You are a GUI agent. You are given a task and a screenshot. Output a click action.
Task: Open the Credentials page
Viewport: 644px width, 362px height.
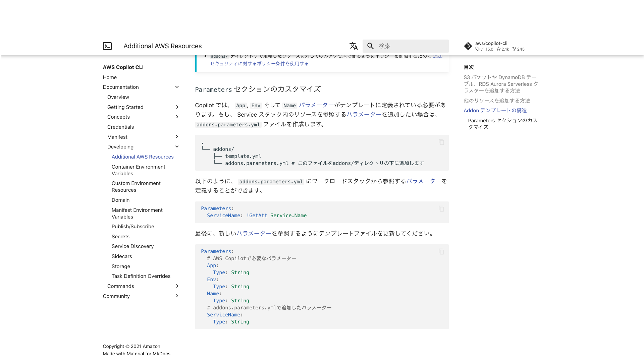click(x=120, y=127)
